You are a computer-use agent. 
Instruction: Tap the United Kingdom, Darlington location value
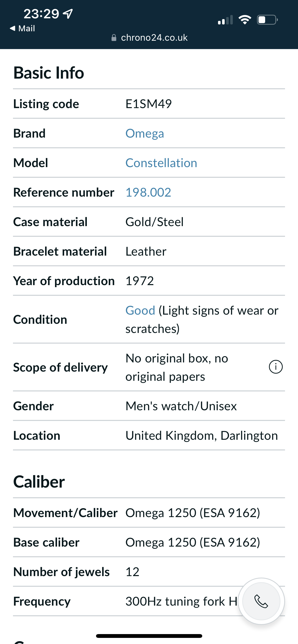201,435
